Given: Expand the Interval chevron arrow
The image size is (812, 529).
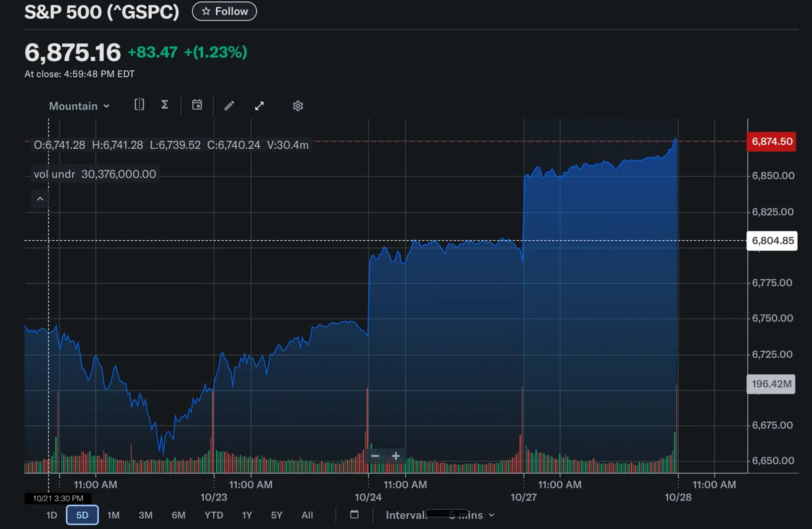Looking at the screenshot, I should [x=492, y=515].
